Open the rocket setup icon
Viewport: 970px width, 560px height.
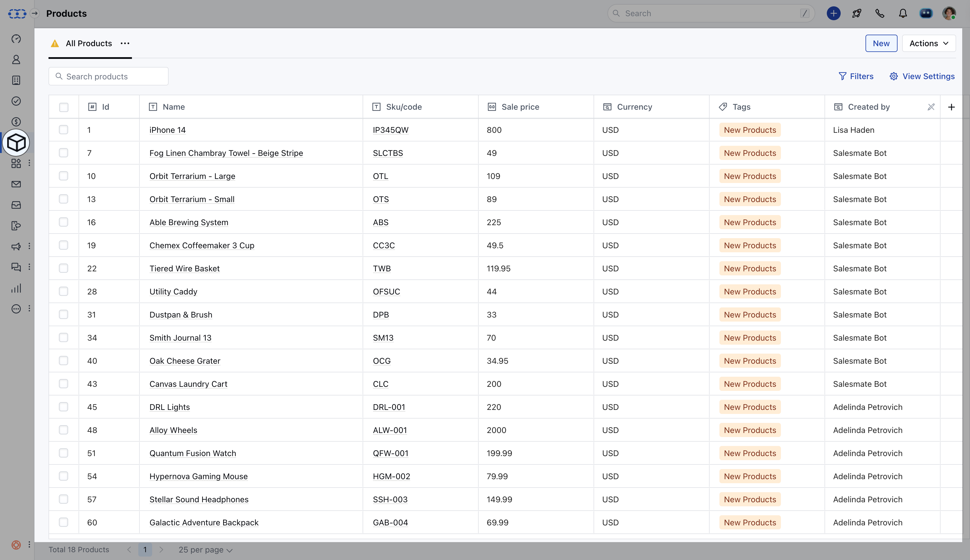pos(857,14)
